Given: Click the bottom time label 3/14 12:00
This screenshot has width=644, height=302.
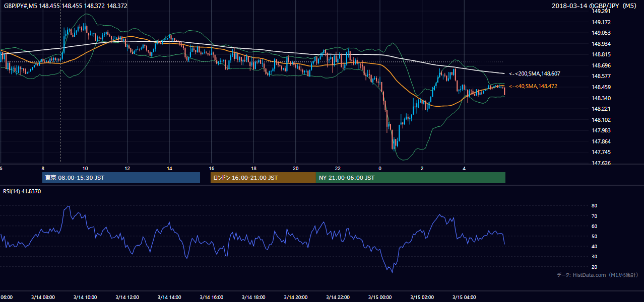Looking at the screenshot, I should pos(127,297).
